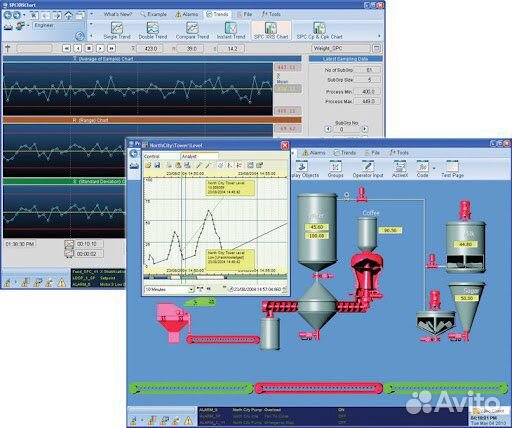Jump to last sample with fast-forward button
The height and width of the screenshot is (428, 512).
click(112, 49)
